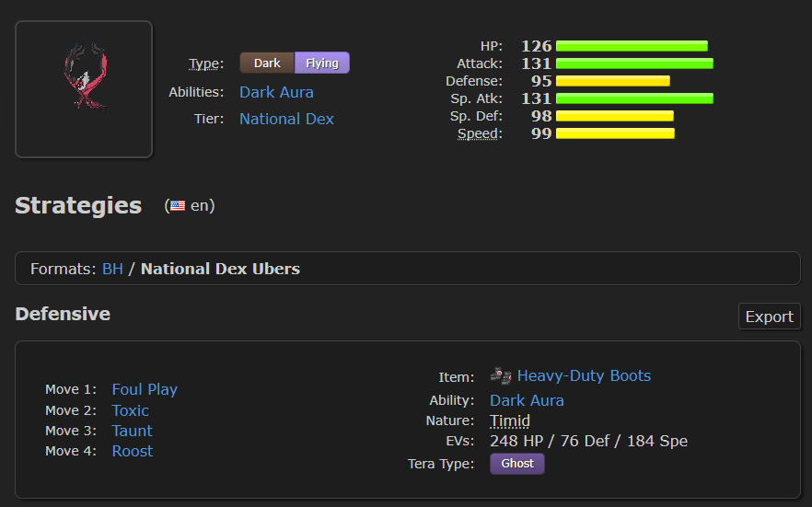Click the Sp. Def value 98
Screen dimensions: 812x507
pyautogui.click(x=541, y=116)
